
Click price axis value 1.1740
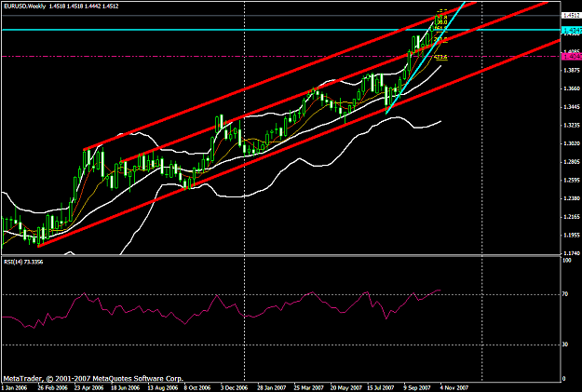(x=572, y=253)
